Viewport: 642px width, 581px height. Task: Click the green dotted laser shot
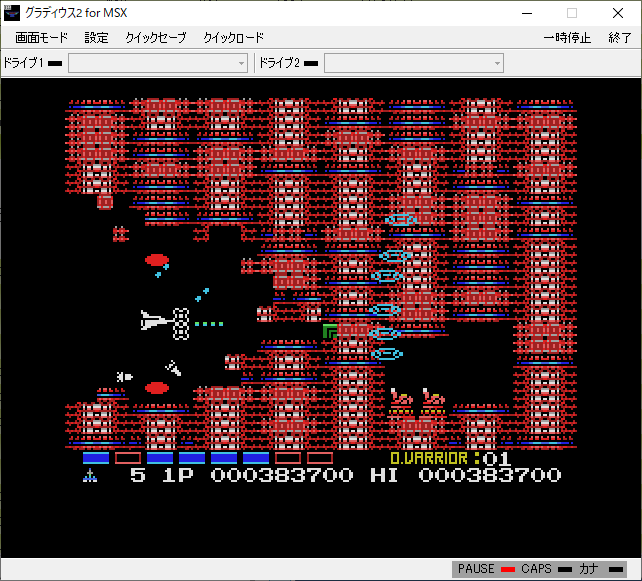(209, 324)
